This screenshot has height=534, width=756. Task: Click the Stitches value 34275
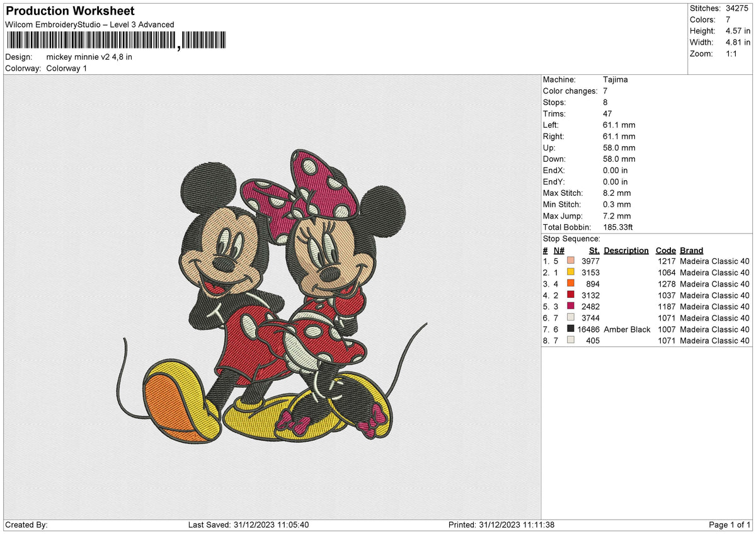(x=736, y=8)
